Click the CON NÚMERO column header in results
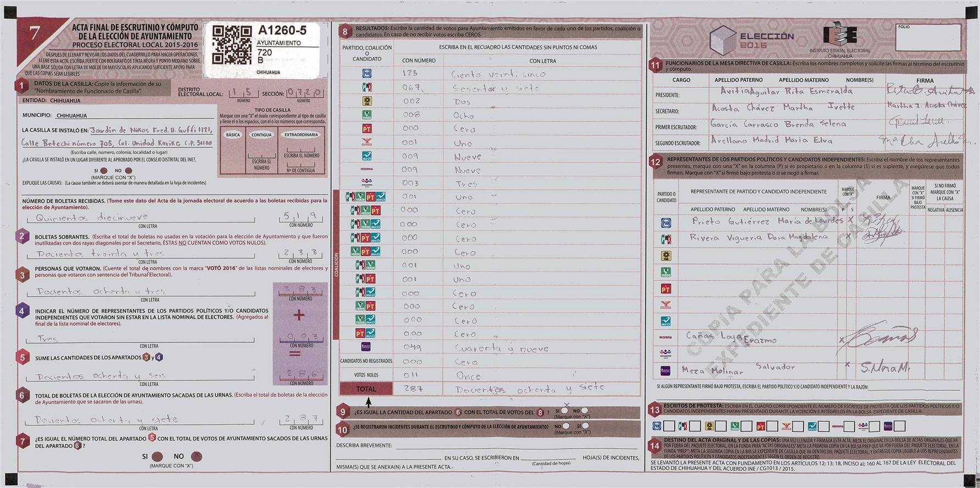The width and height of the screenshot is (980, 488). (x=419, y=60)
